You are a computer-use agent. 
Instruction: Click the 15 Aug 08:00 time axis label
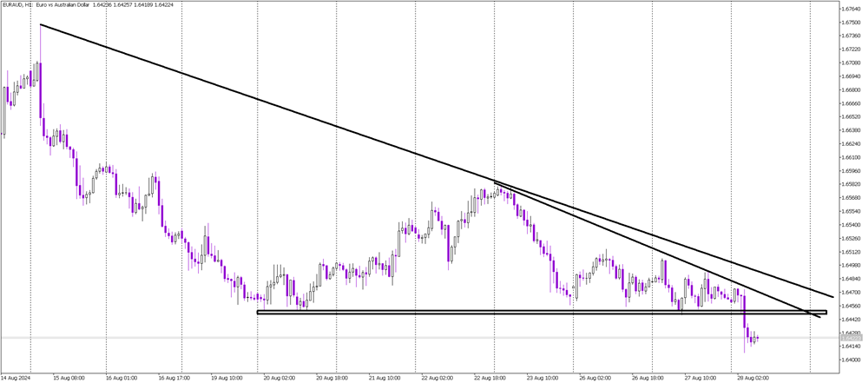coord(69,379)
